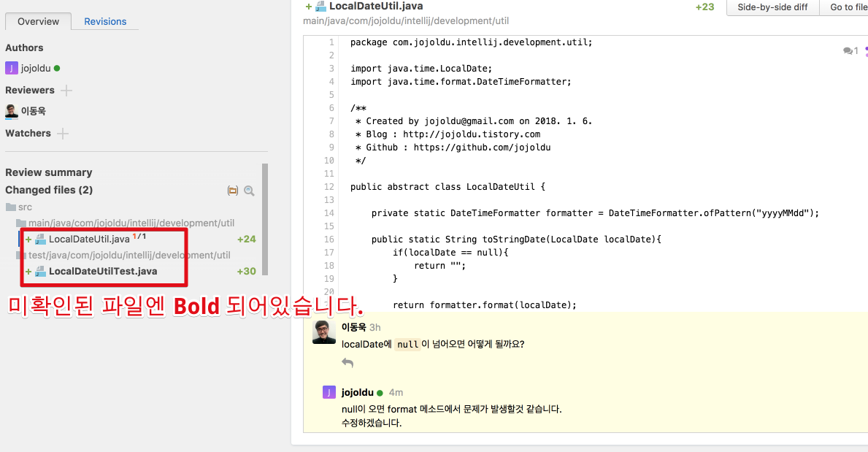This screenshot has height=452, width=868.
Task: Click the file path main/java/com/jojoldu/intellij/development/util
Action: click(x=406, y=21)
